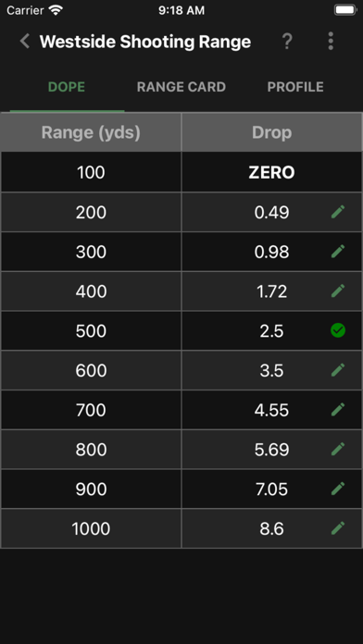The height and width of the screenshot is (644, 363).
Task: Click pencil icon next to 1.72 drop
Action: point(338,291)
